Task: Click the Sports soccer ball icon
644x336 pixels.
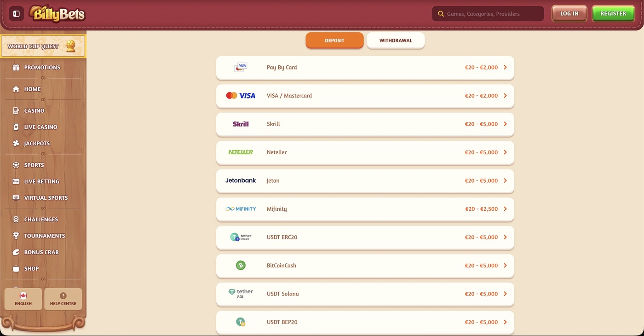Action: [x=16, y=165]
